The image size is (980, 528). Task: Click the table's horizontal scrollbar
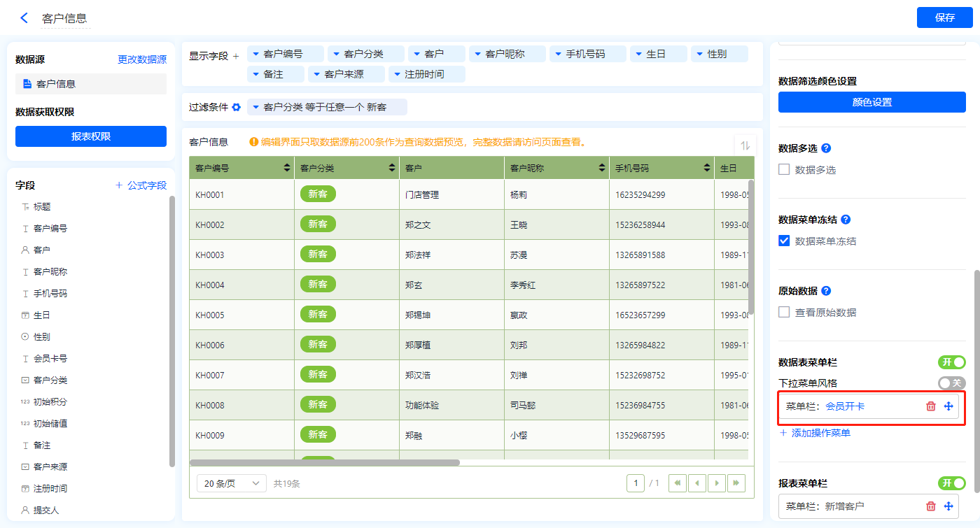(x=324, y=462)
